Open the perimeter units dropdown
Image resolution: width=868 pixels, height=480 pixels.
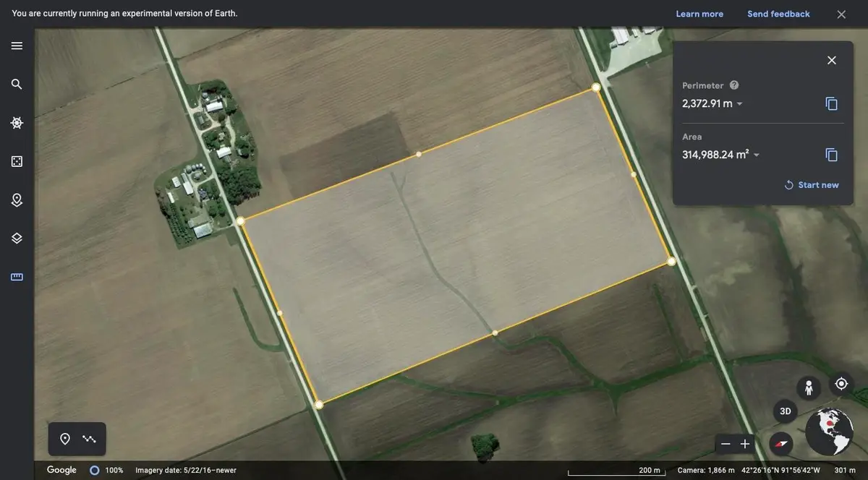pyautogui.click(x=739, y=103)
